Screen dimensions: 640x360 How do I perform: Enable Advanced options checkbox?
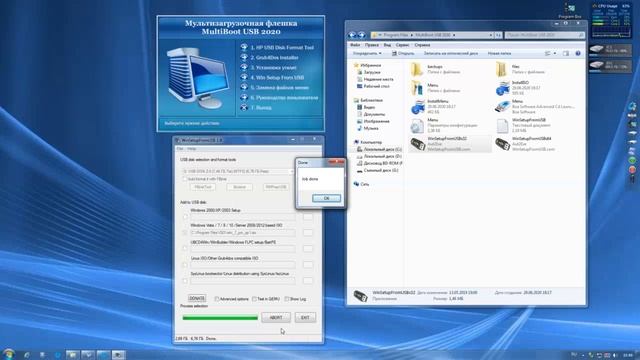pos(217,299)
